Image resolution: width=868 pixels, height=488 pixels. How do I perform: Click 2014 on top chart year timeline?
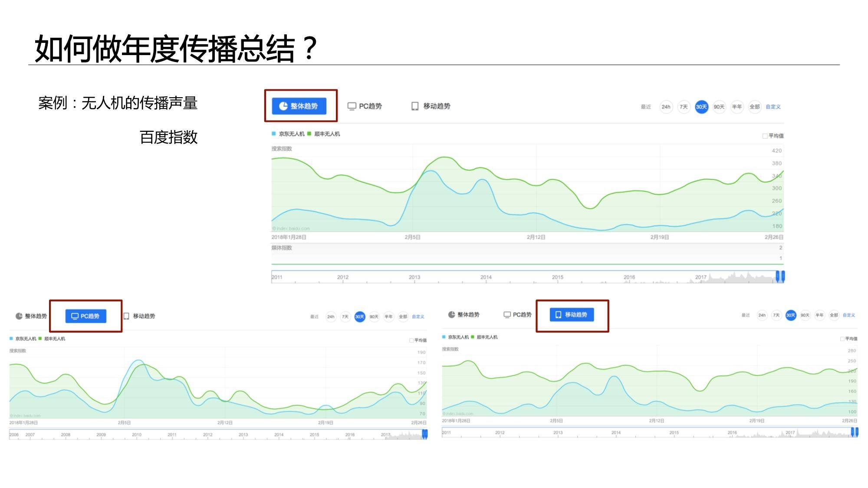(x=486, y=277)
